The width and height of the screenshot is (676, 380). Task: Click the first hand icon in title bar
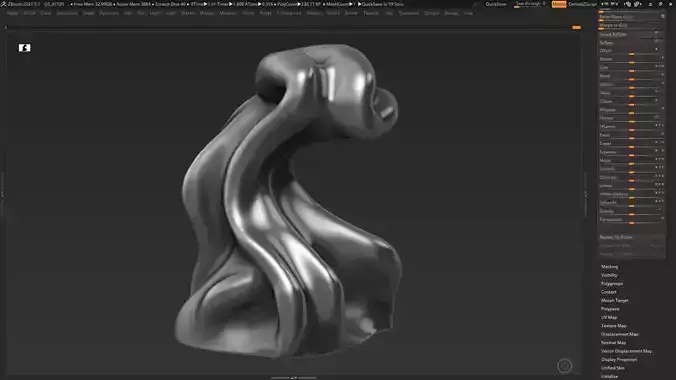click(x=628, y=4)
